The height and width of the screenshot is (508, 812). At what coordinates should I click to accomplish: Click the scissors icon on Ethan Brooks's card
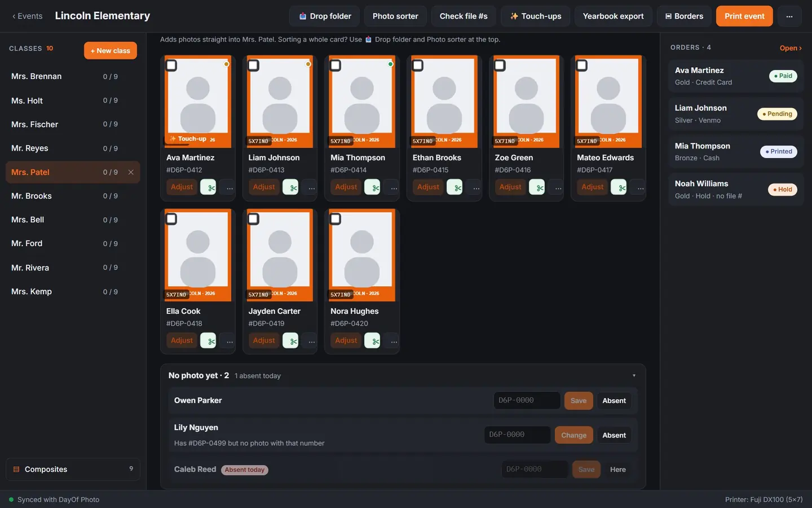pos(454,187)
